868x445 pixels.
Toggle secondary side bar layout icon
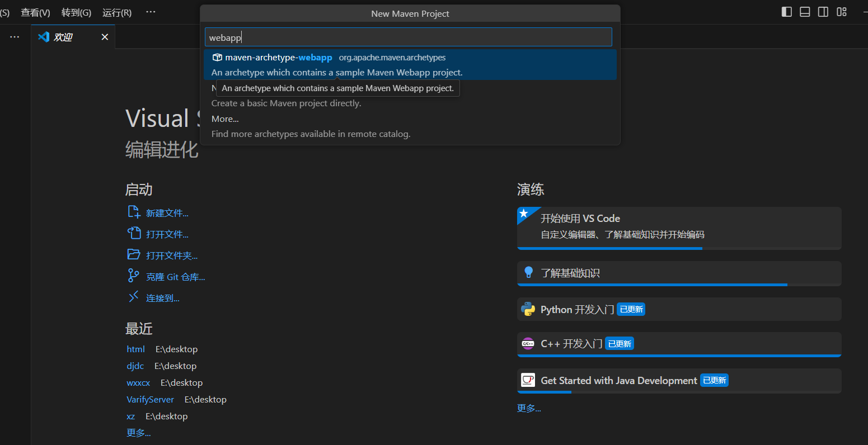tap(823, 12)
